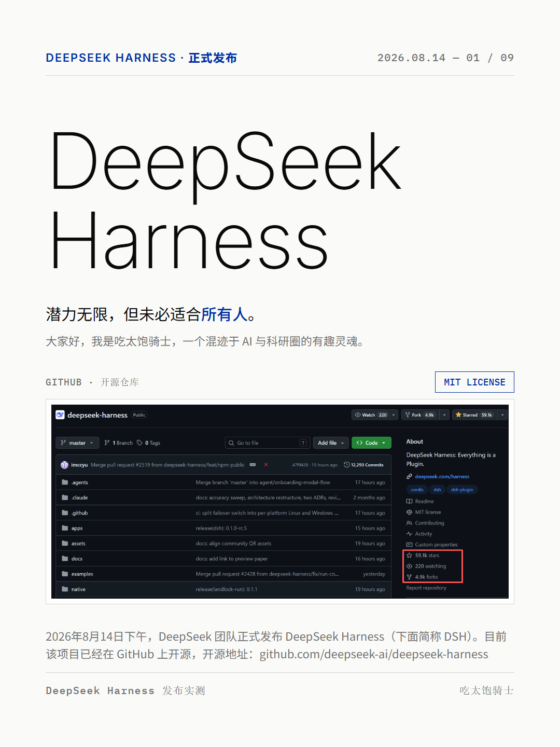Select the cordis topic tag
Viewport: 560px width, 747px height.
[417, 490]
